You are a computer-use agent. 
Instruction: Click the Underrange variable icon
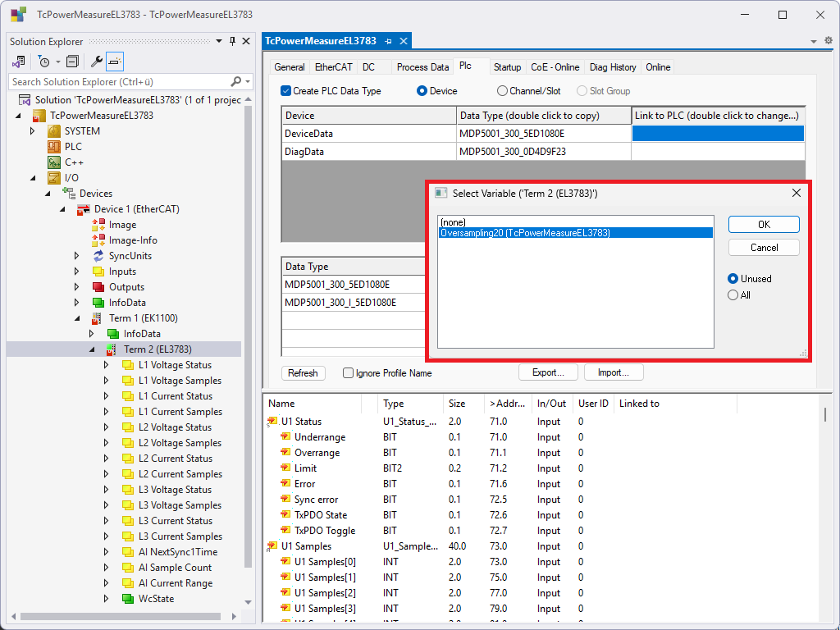(x=285, y=436)
